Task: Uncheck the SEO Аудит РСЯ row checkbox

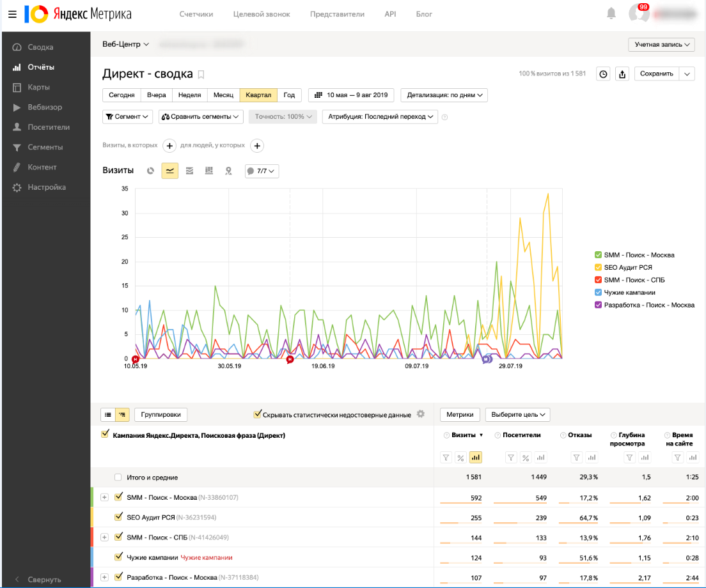Action: point(118,517)
